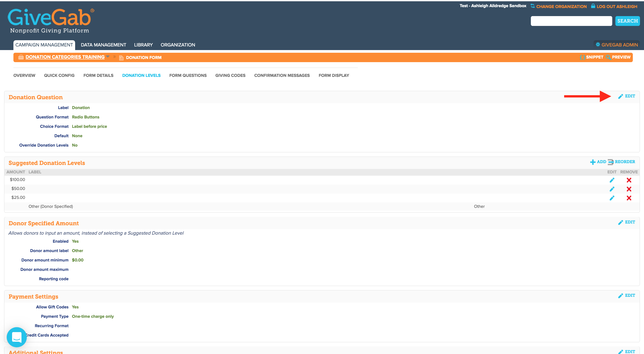Click Change Organization link

(x=561, y=6)
